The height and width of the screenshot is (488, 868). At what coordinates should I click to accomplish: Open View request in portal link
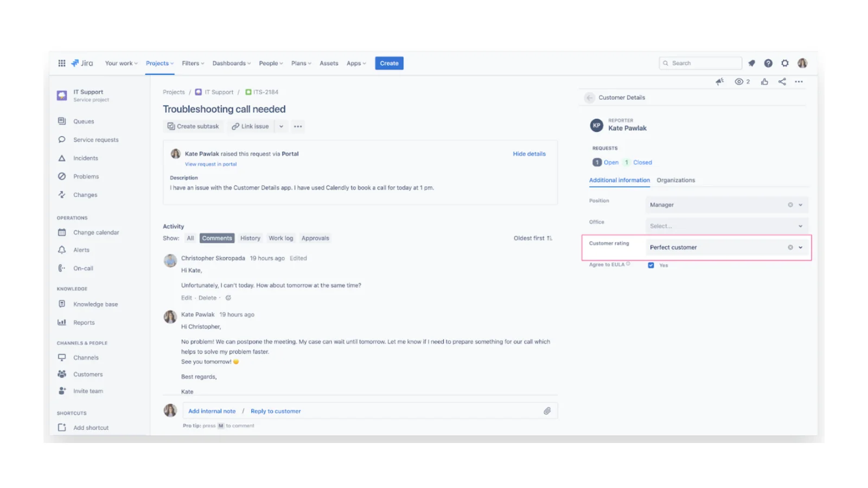210,164
